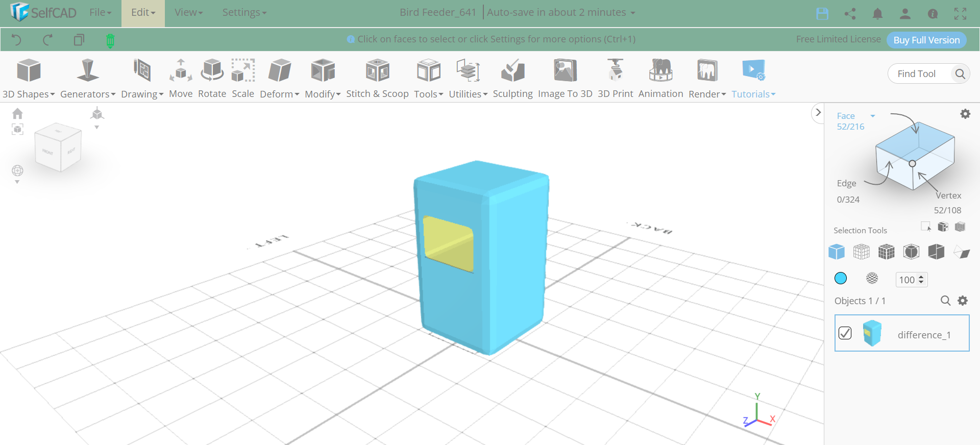The image size is (980, 445).
Task: Delete selection with green trash icon
Action: pyautogui.click(x=110, y=40)
